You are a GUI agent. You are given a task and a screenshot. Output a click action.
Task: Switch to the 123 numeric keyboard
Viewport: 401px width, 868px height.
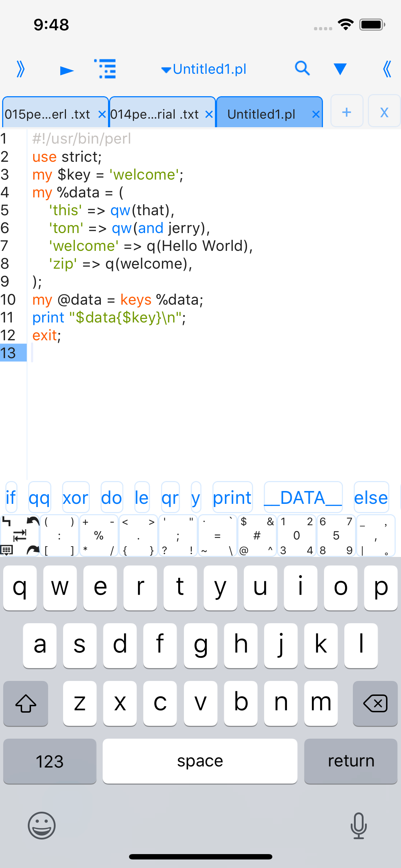click(x=50, y=761)
